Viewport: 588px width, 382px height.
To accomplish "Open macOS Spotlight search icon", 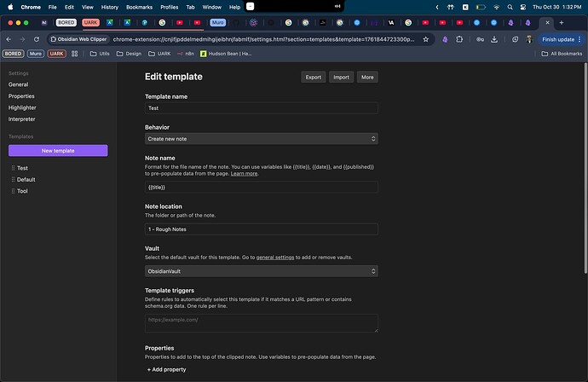I will [x=510, y=7].
